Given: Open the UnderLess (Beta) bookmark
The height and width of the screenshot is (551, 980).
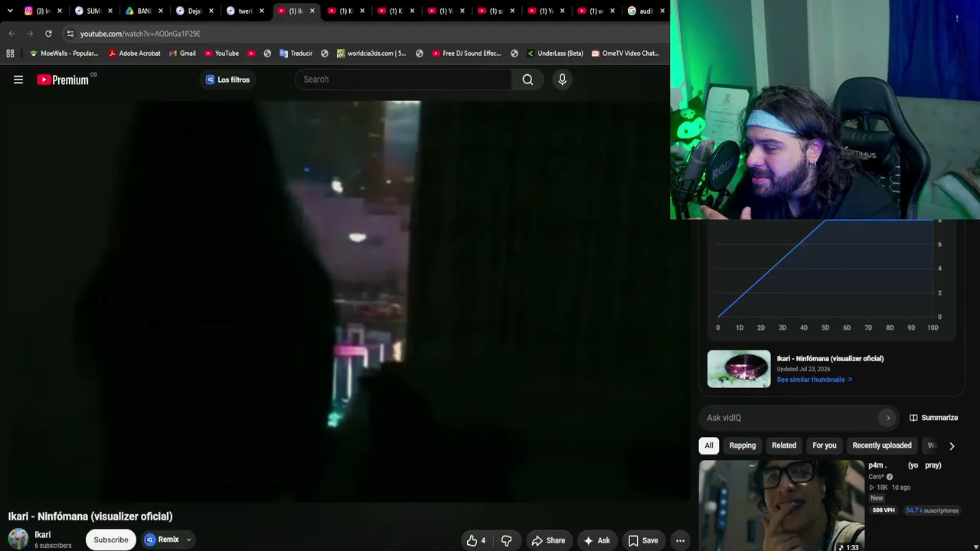Looking at the screenshot, I should pyautogui.click(x=555, y=54).
